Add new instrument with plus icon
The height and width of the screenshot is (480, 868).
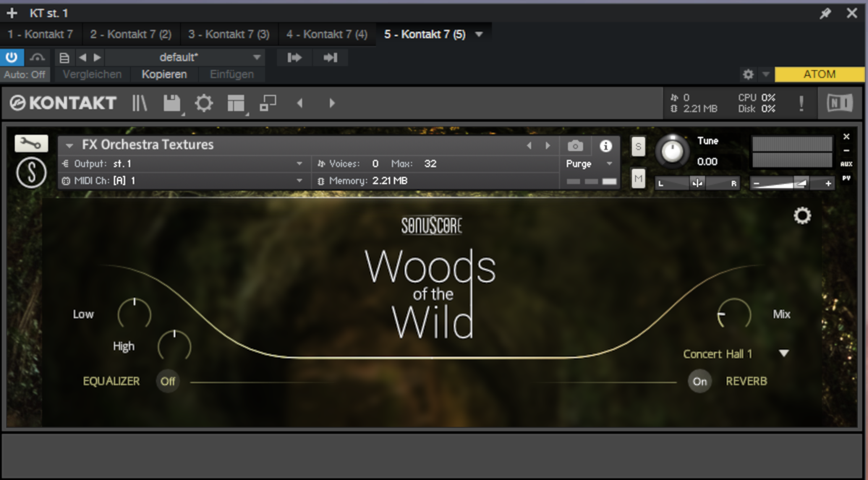click(12, 13)
